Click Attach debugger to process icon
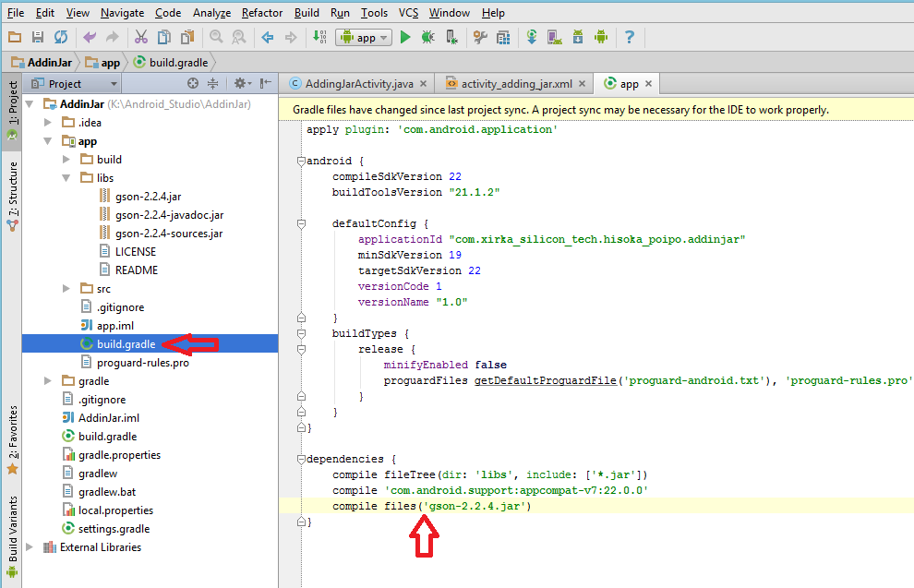The width and height of the screenshot is (914, 588). pos(451,37)
